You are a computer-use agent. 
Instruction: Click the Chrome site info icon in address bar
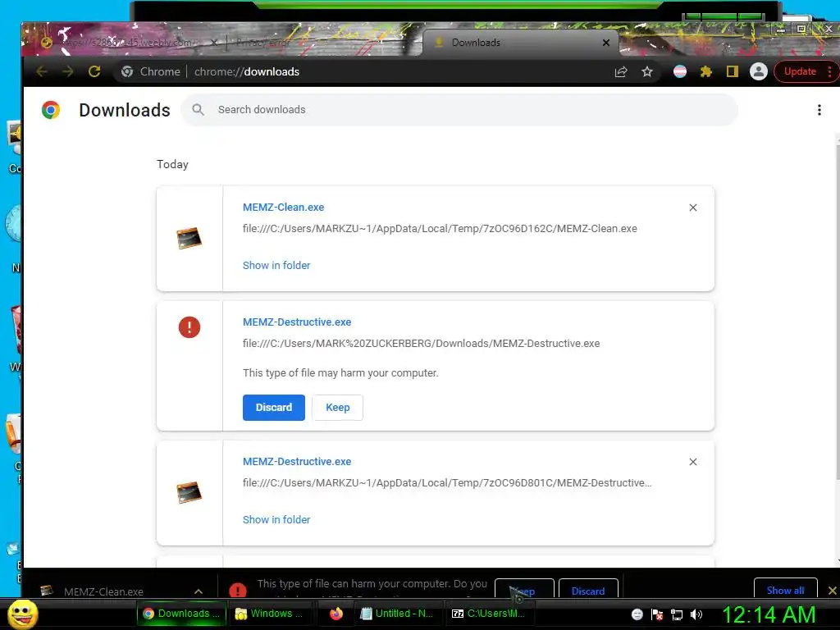point(127,72)
